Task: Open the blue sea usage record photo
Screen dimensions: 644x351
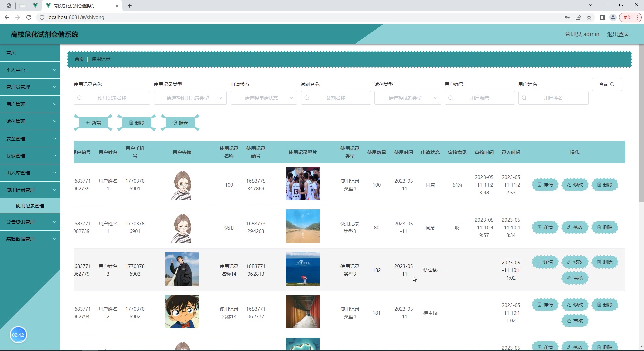Action: 303,269
